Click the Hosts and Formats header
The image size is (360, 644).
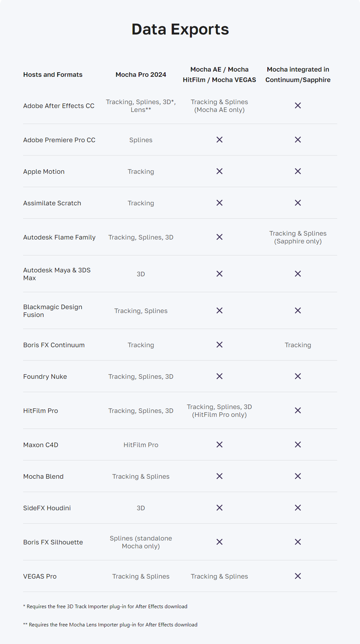(53, 75)
